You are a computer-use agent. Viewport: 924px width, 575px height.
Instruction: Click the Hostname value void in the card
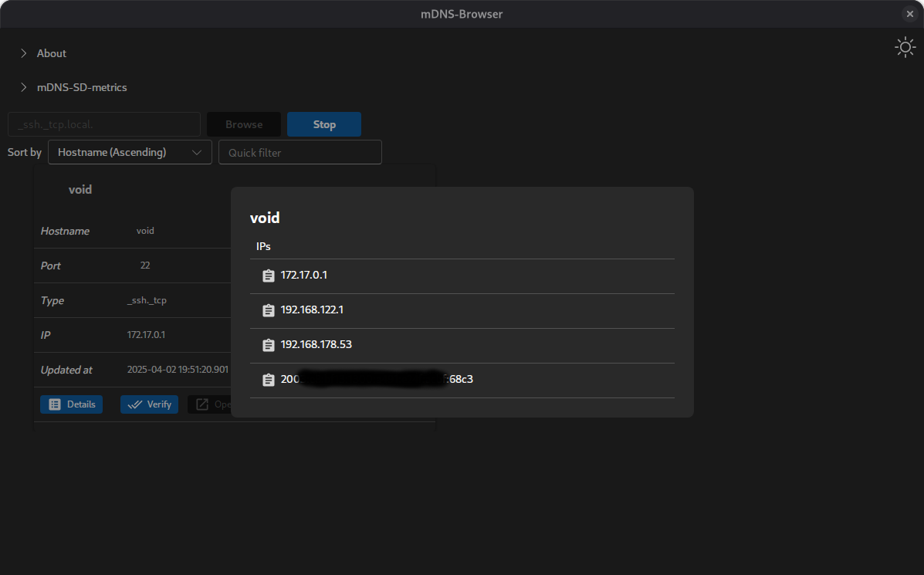[x=145, y=230]
